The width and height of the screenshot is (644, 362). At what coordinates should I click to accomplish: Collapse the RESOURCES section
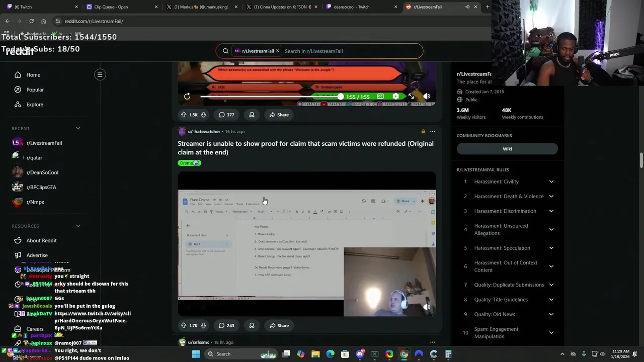click(x=78, y=226)
